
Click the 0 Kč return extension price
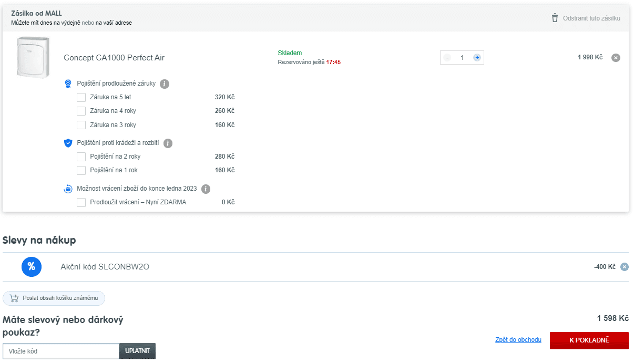pyautogui.click(x=228, y=202)
